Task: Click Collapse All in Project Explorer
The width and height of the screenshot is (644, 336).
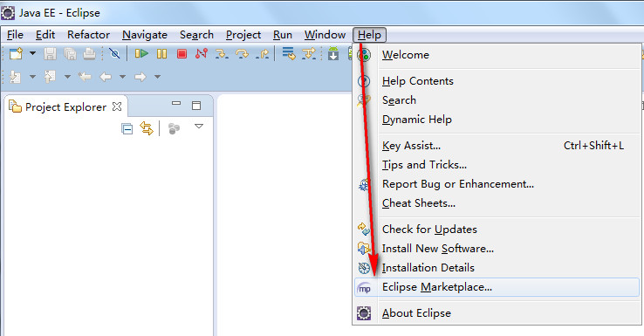Action: (x=127, y=128)
